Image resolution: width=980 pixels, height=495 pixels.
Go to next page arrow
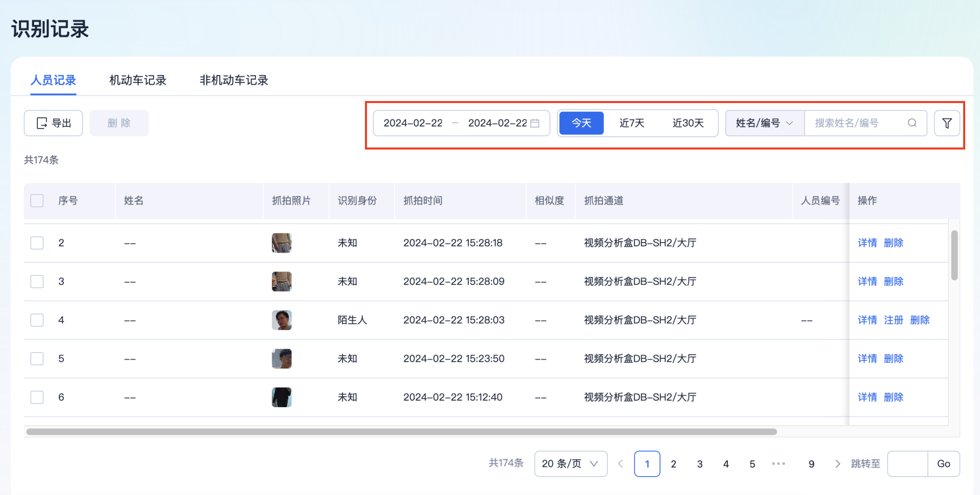coord(838,464)
